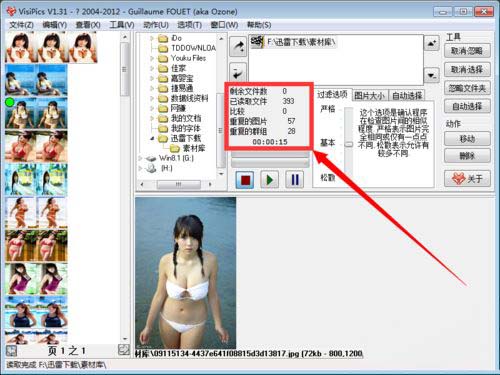Image resolution: width=500 pixels, height=375 pixels.
Task: Click the 取消选择 button
Action: [x=467, y=70]
